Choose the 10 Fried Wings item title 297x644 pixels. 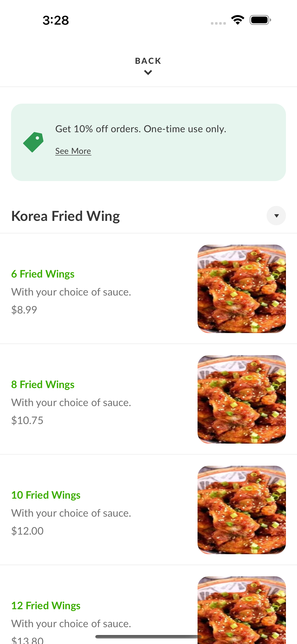coord(46,495)
